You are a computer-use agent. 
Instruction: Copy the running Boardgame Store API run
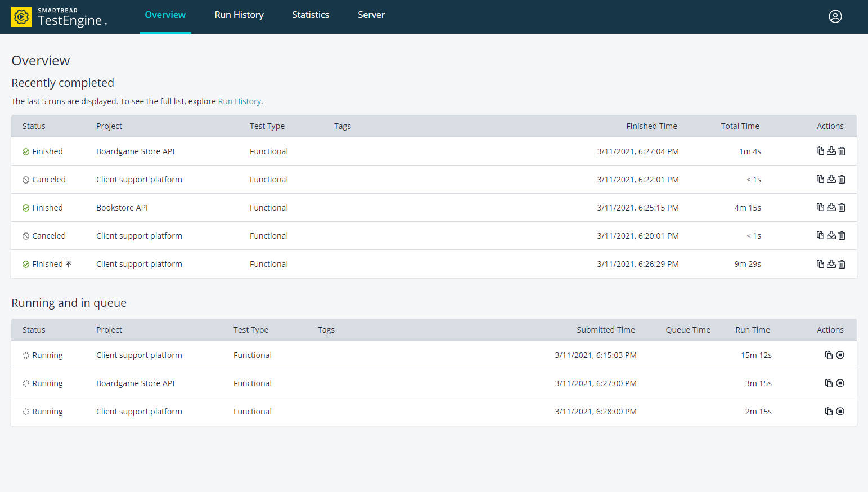[829, 383]
